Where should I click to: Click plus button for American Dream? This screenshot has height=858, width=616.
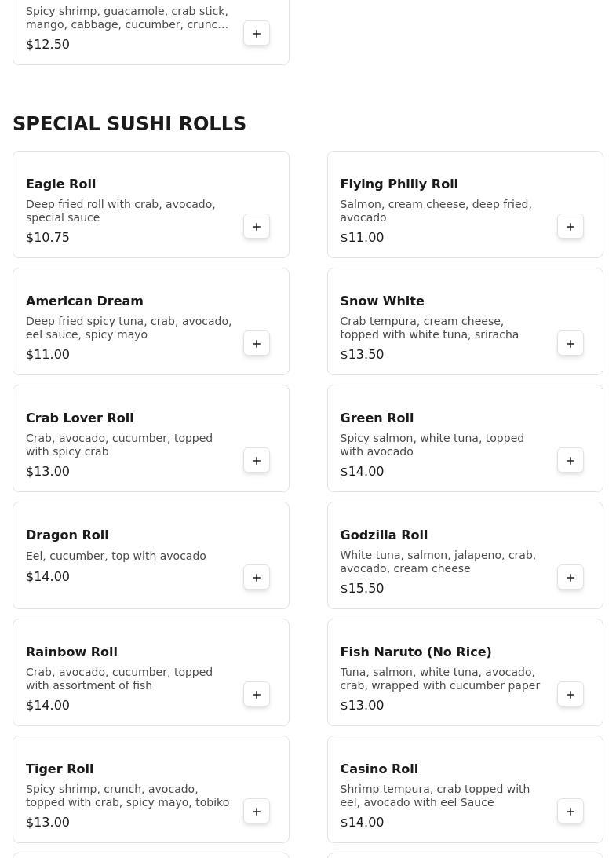pyautogui.click(x=257, y=344)
